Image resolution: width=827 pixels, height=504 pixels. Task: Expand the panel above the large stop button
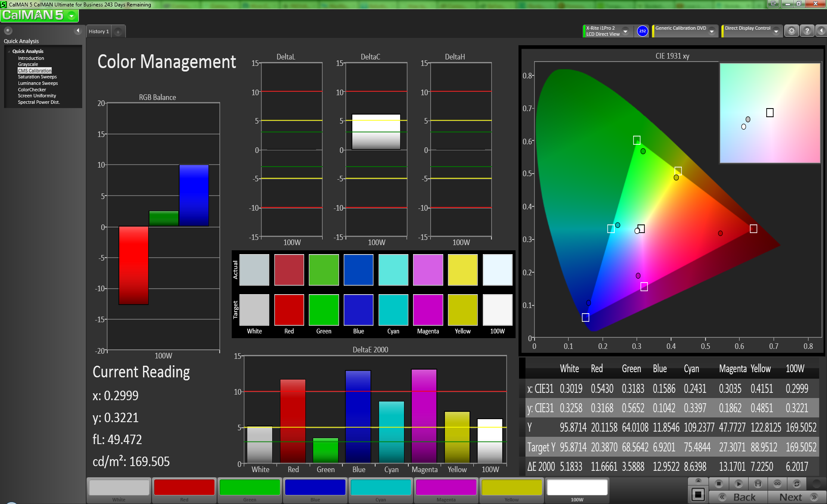pos(698,480)
